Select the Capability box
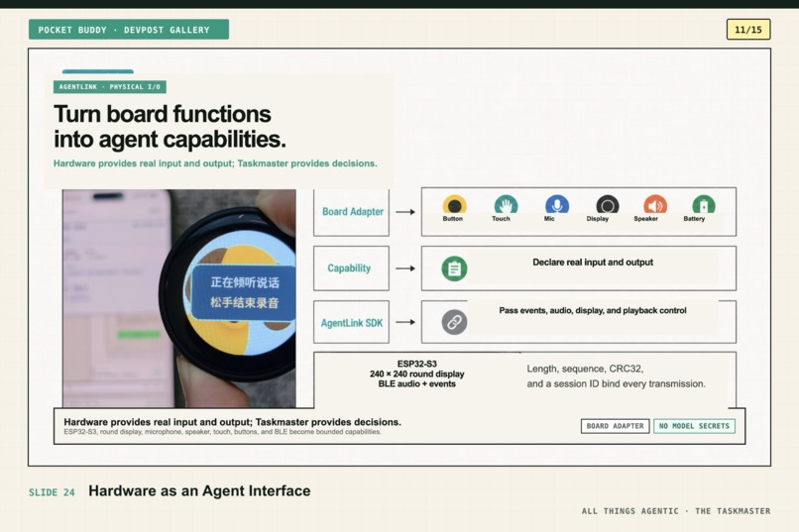This screenshot has width=799, height=532. (x=351, y=268)
